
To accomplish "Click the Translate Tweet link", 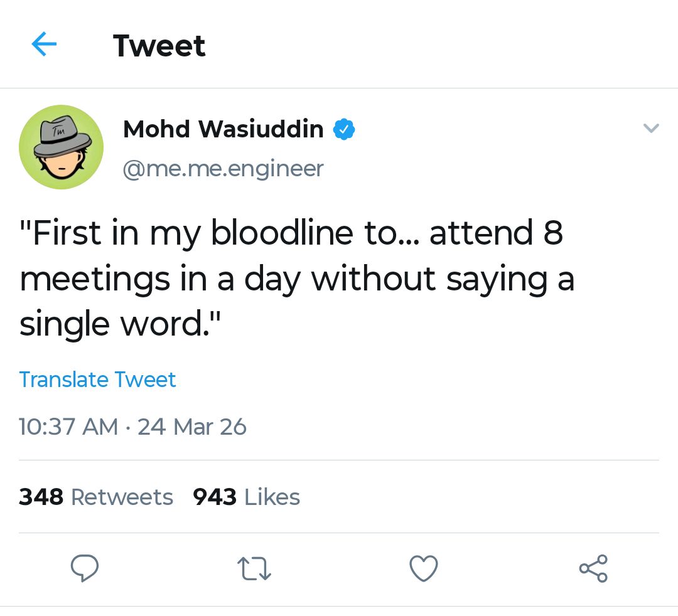I will click(x=97, y=380).
